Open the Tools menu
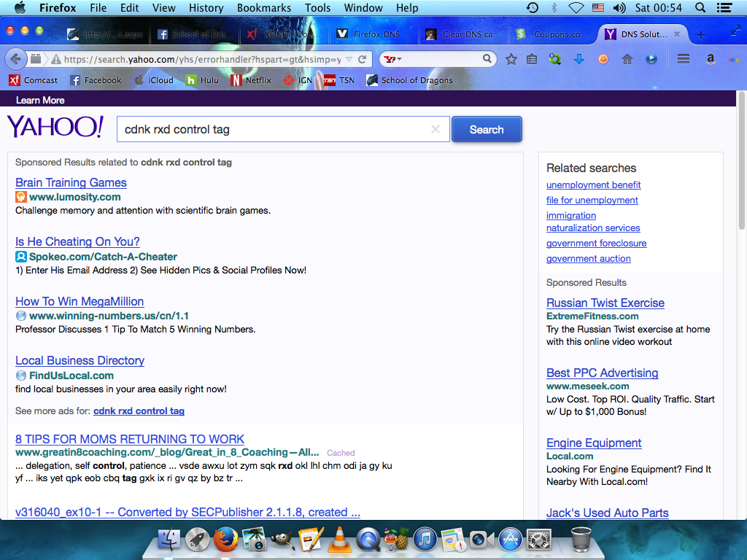Screen dimensions: 747x560 (318, 7)
